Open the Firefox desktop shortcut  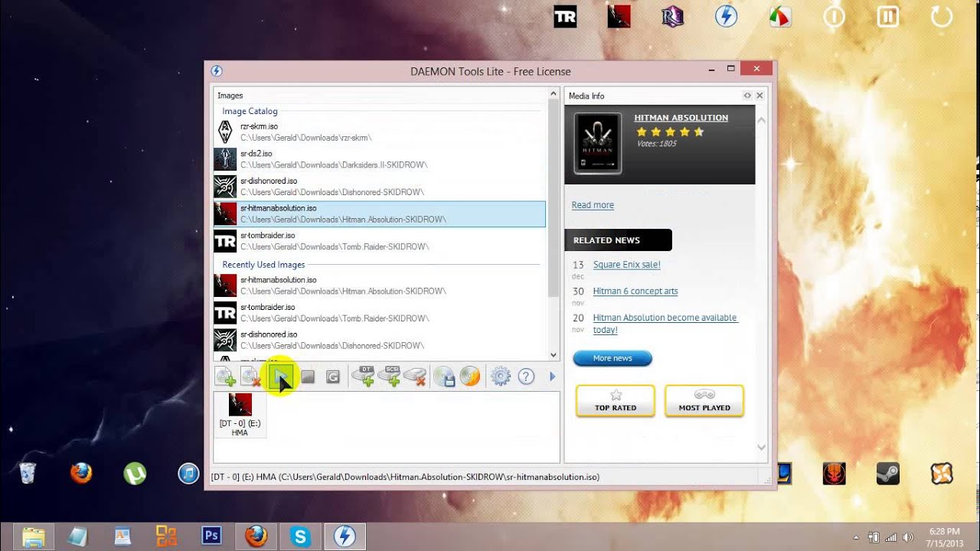tap(81, 473)
